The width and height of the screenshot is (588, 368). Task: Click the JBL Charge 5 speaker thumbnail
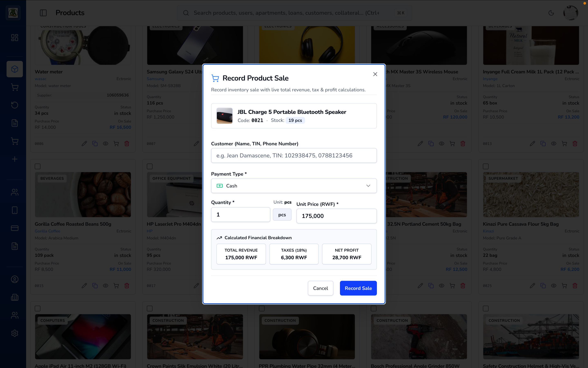(225, 116)
